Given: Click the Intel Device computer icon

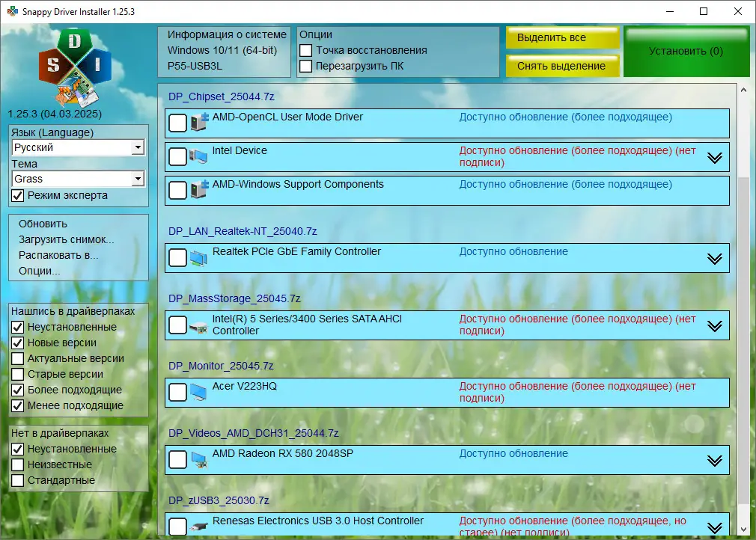Looking at the screenshot, I should tap(198, 156).
